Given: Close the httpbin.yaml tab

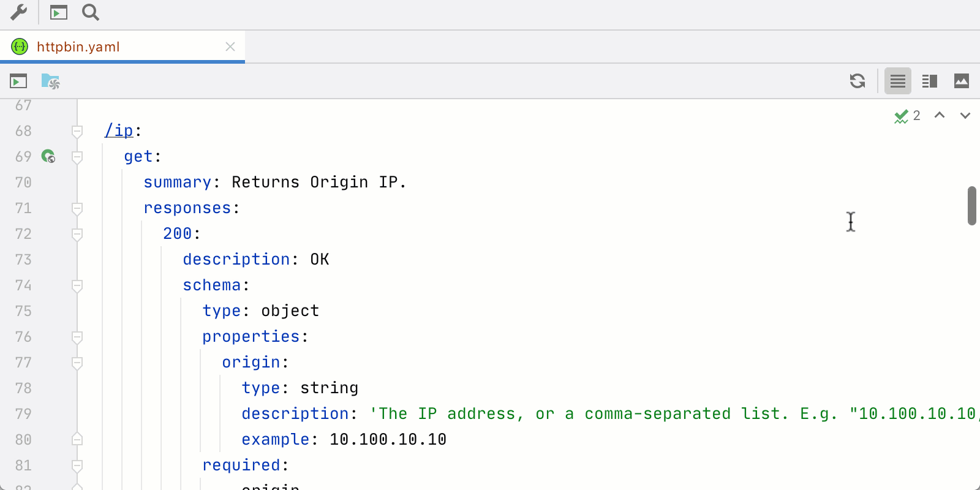Looking at the screenshot, I should pos(230,47).
